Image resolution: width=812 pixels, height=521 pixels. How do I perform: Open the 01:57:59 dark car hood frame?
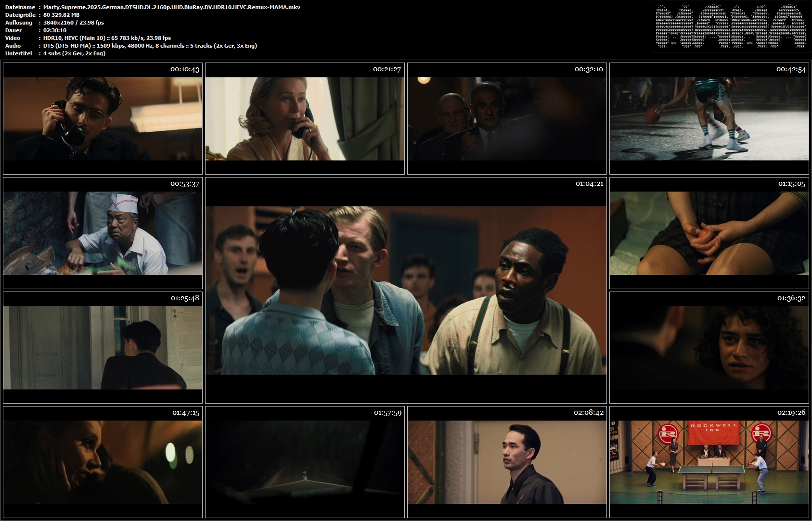click(305, 462)
